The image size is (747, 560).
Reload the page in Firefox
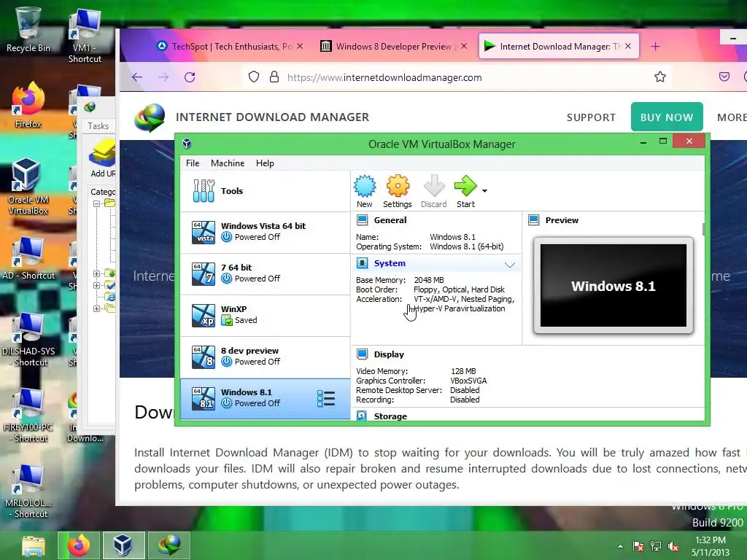[190, 77]
